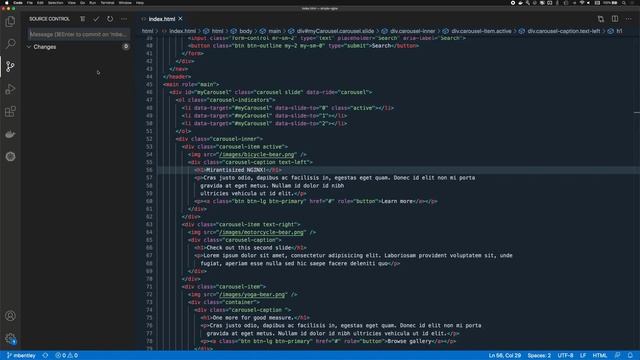The image size is (640, 360).
Task: Split the editor to the right
Action: [x=615, y=19]
